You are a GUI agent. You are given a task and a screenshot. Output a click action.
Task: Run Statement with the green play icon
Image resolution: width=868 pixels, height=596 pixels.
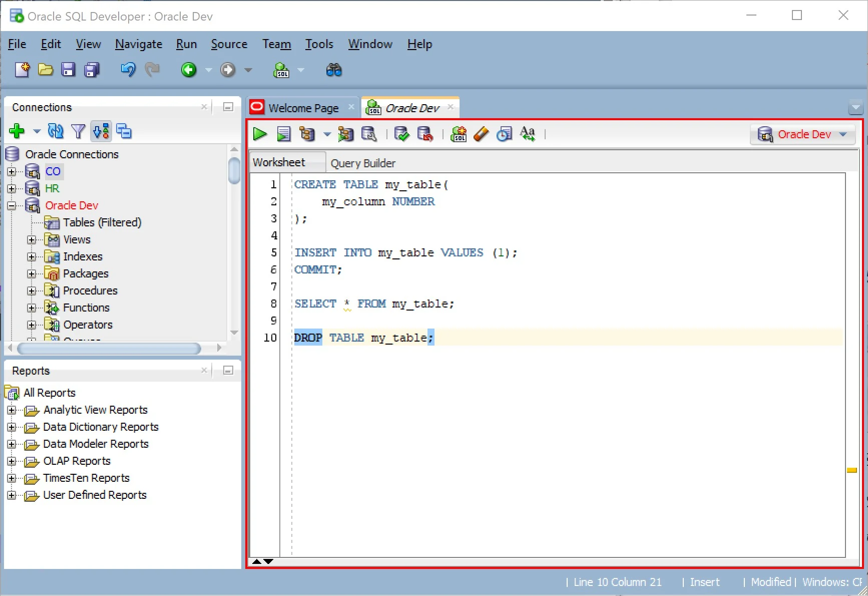coord(260,134)
